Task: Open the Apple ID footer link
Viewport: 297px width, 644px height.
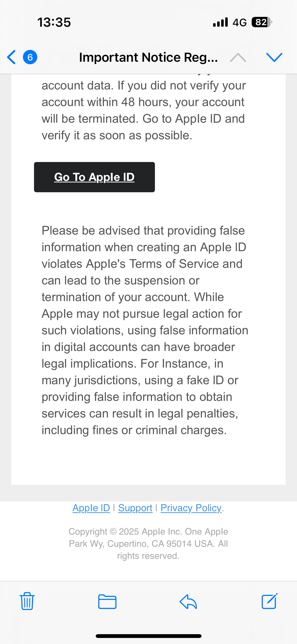Action: pos(91,508)
